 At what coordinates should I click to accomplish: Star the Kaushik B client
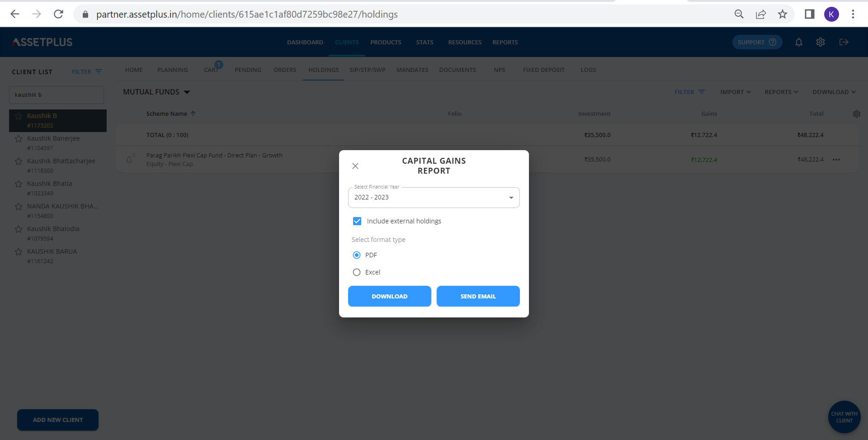coord(19,116)
